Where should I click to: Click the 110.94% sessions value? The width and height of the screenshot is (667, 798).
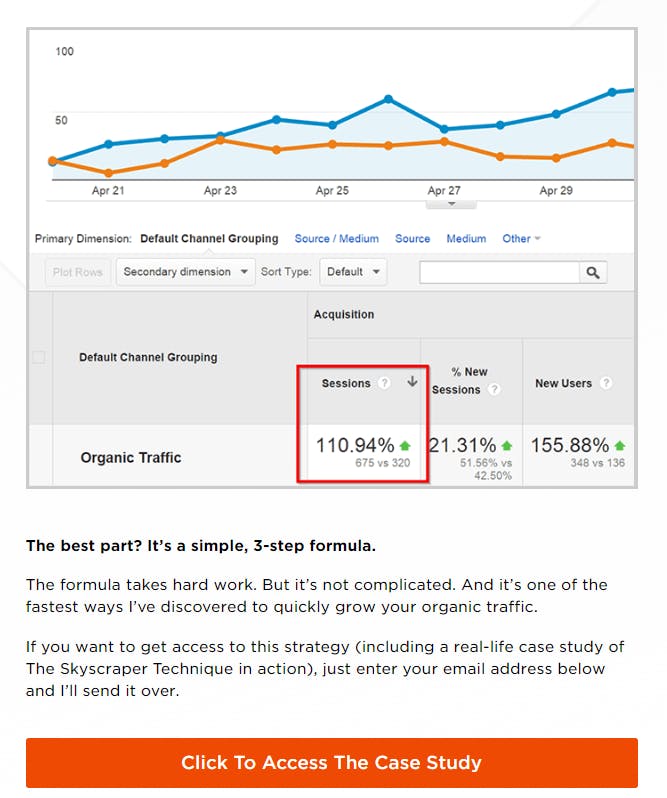[355, 445]
